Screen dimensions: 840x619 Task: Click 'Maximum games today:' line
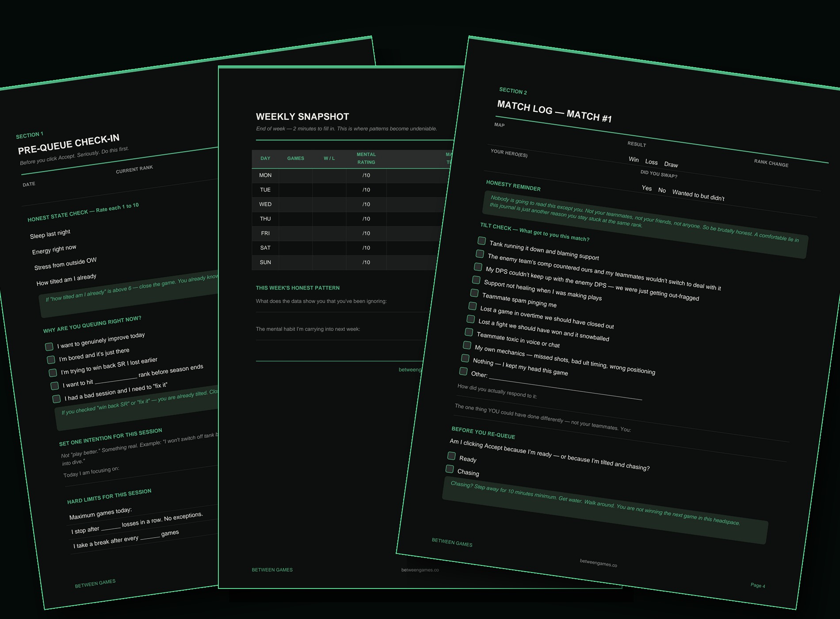click(100, 513)
